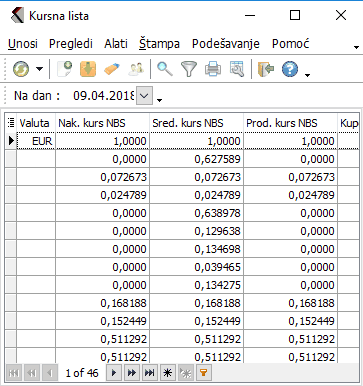The width and height of the screenshot is (363, 386).
Task: Sort by the Valuta column header
Action: 36,123
